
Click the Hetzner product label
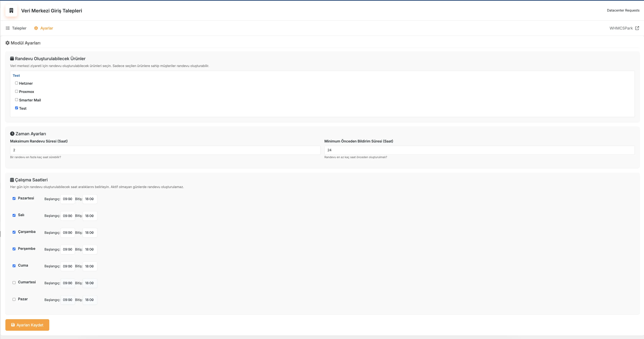tap(26, 83)
